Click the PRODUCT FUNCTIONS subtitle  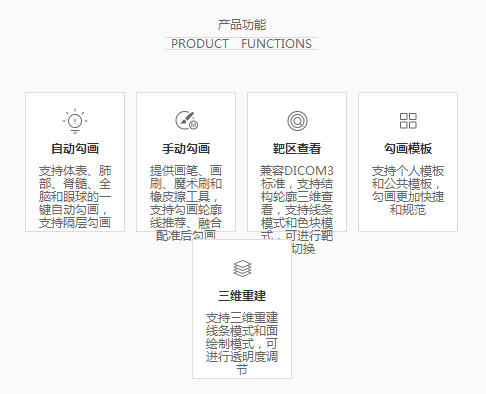(241, 44)
